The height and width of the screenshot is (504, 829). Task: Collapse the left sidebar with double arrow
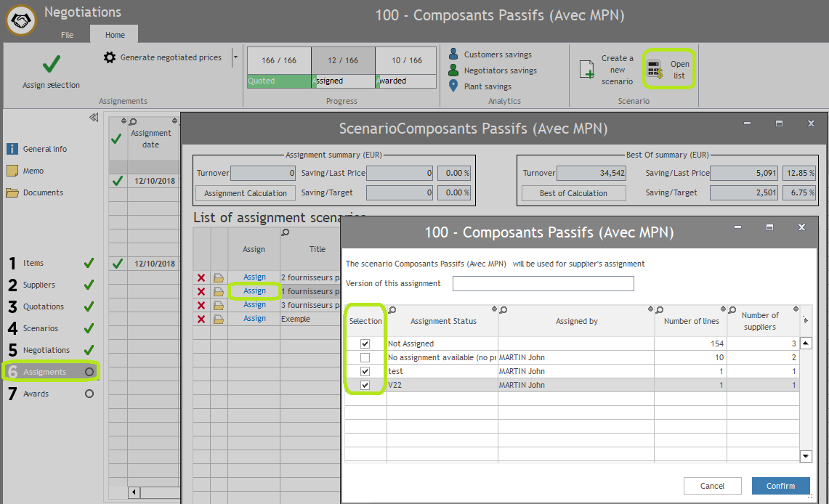[x=94, y=118]
